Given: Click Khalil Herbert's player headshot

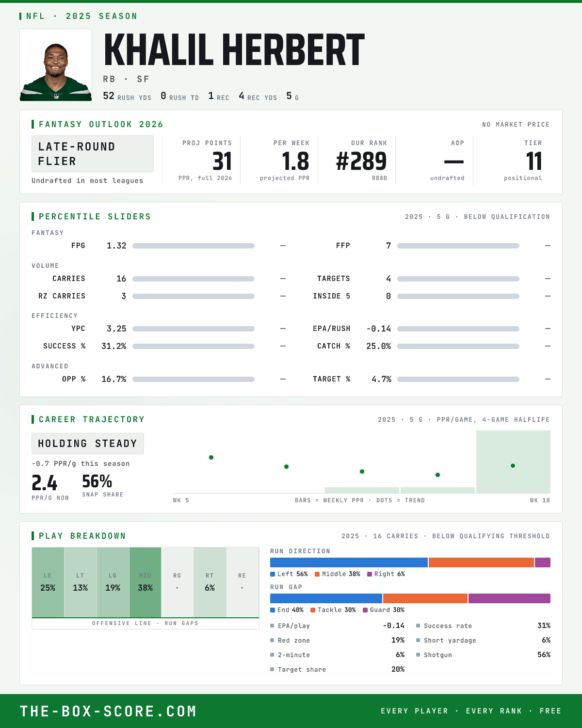Looking at the screenshot, I should [56, 65].
